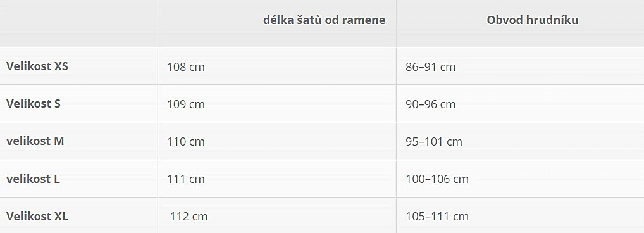Click the 100–106 cm chest cell
This screenshot has width=644, height=233.
437,179
